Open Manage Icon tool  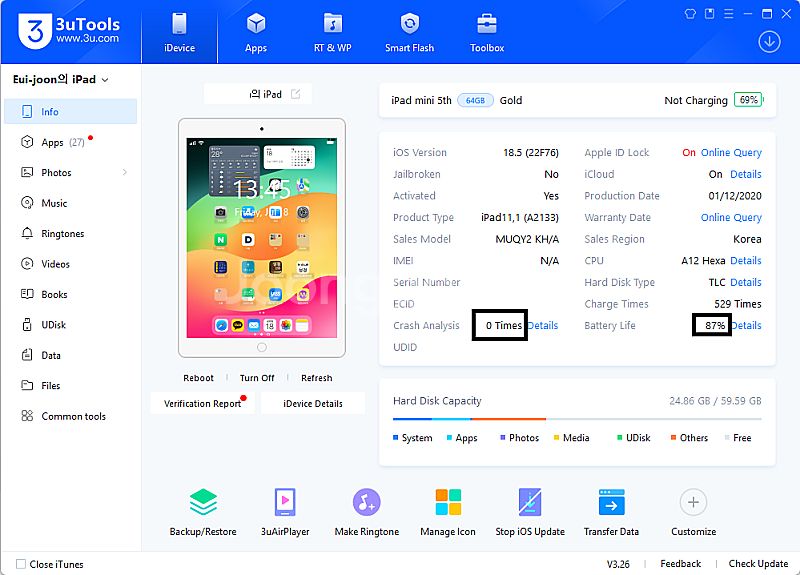[448, 512]
